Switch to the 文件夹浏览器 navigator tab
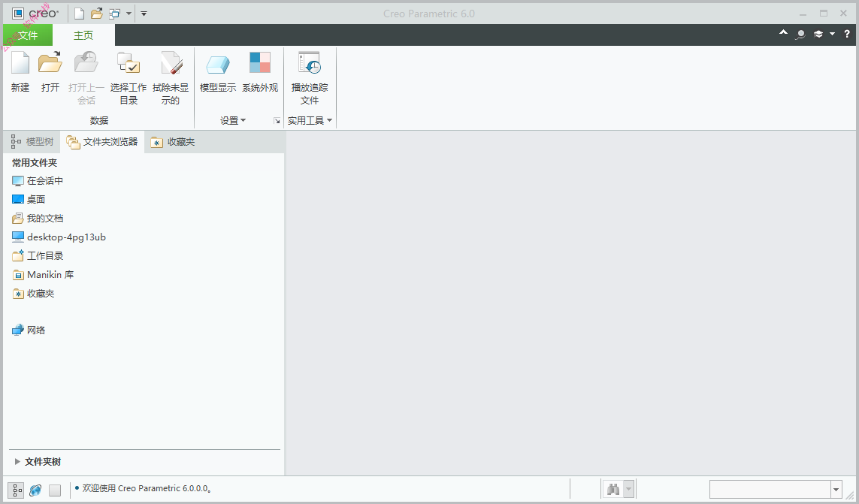This screenshot has width=859, height=504. coord(102,142)
